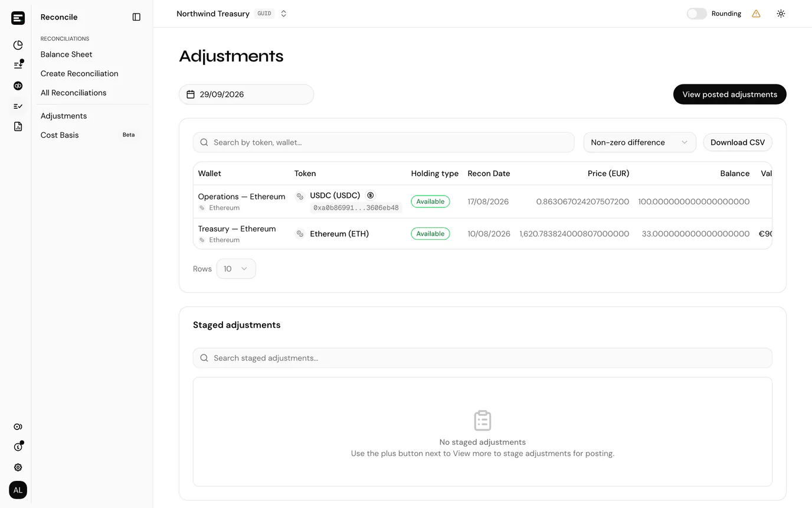The width and height of the screenshot is (812, 508).
Task: Click the link icon beside Ethereum (ETH)
Action: [300, 234]
